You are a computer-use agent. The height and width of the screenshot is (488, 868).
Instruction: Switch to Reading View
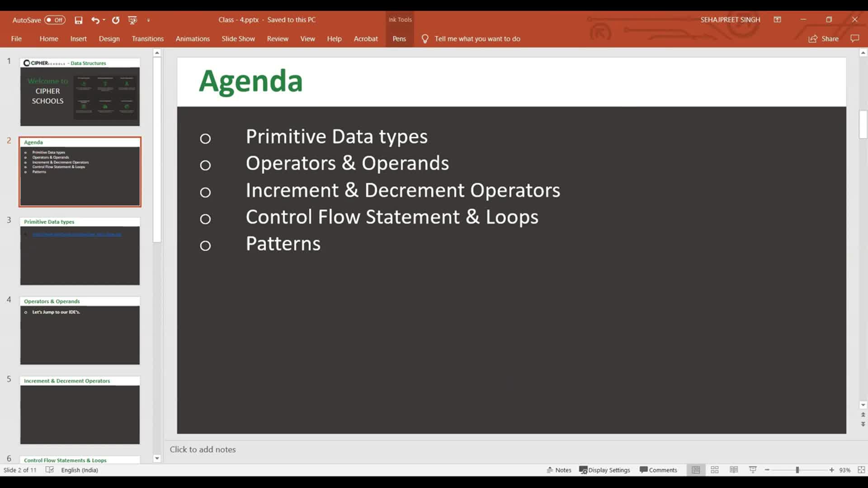coord(734,470)
